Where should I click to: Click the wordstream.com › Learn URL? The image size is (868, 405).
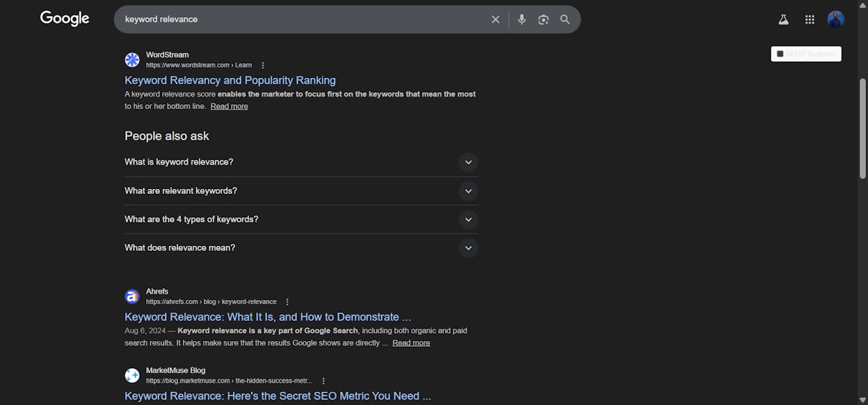(x=199, y=65)
